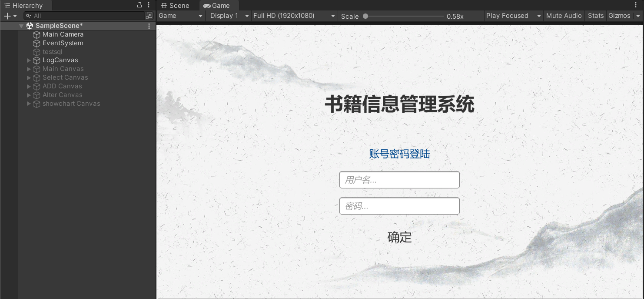The image size is (644, 299).
Task: Lock the Hierarchy panel via padlock icon
Action: coord(139,5)
